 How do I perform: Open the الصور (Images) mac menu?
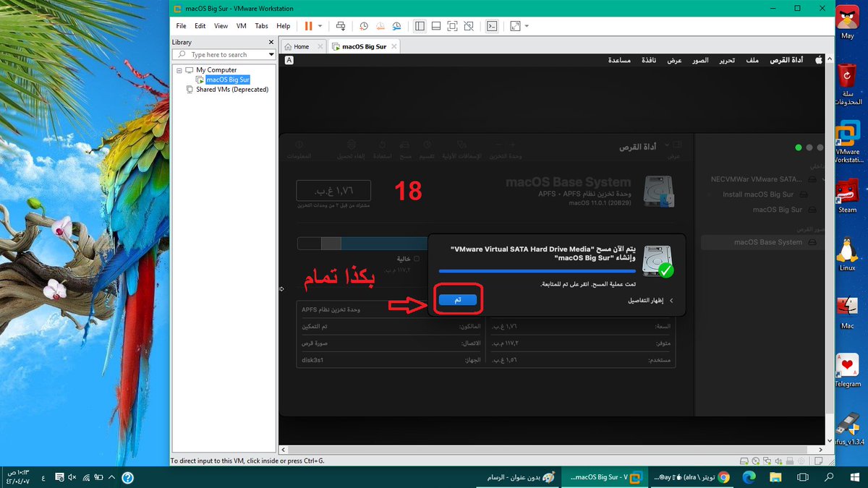700,60
